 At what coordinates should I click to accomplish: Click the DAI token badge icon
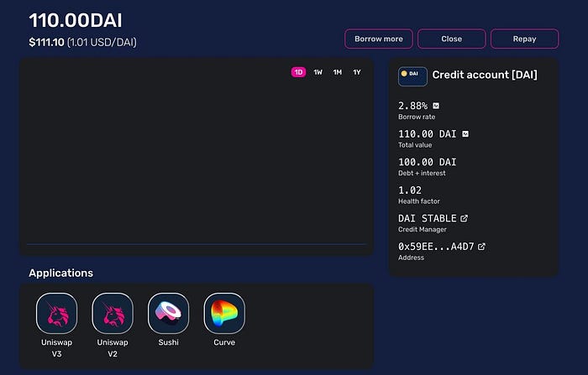pyautogui.click(x=412, y=76)
